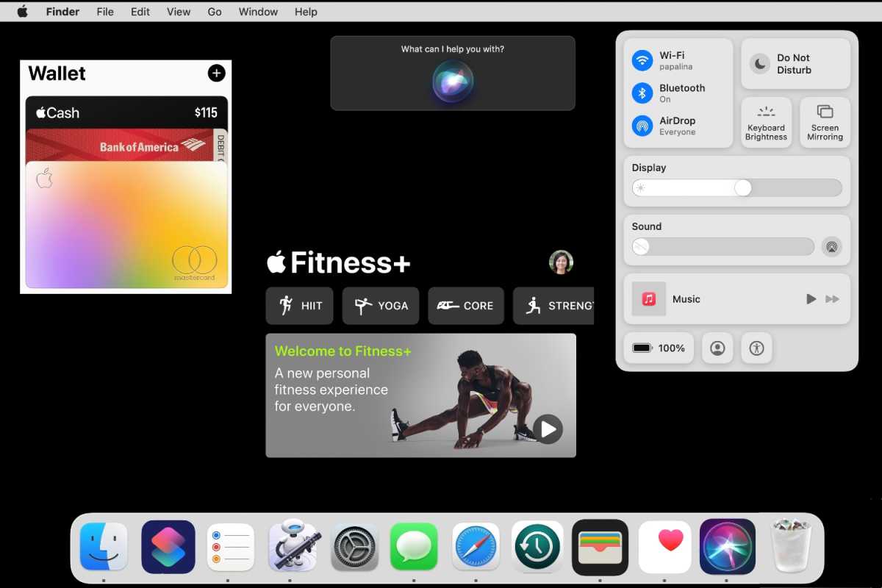Viewport: 882px width, 588px height.
Task: Open Fast User Switching icon
Action: [717, 348]
